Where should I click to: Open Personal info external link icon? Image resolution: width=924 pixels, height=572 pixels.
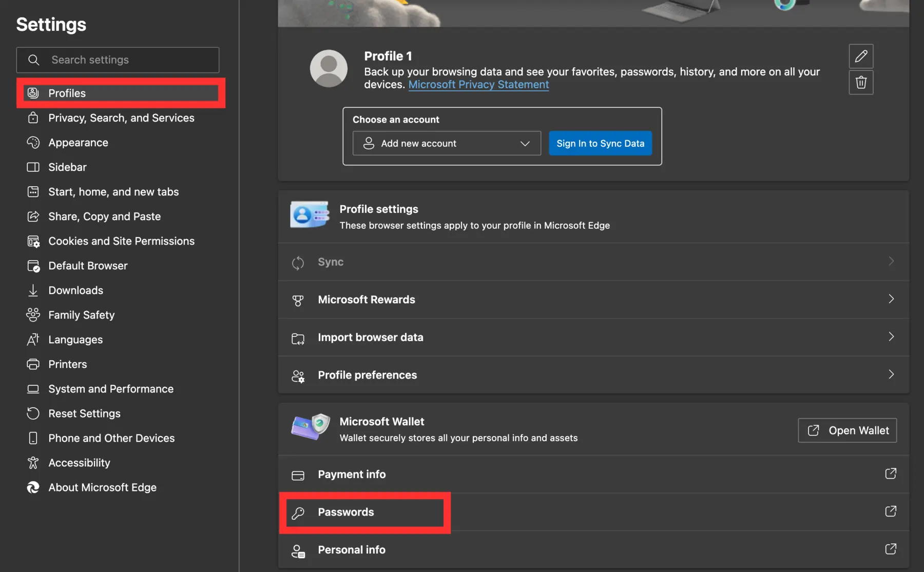891,549
